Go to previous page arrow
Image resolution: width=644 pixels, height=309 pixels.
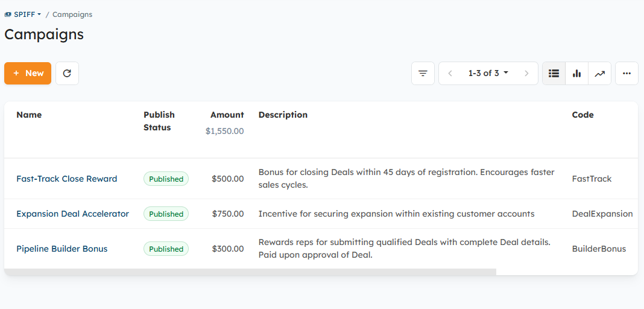click(450, 74)
